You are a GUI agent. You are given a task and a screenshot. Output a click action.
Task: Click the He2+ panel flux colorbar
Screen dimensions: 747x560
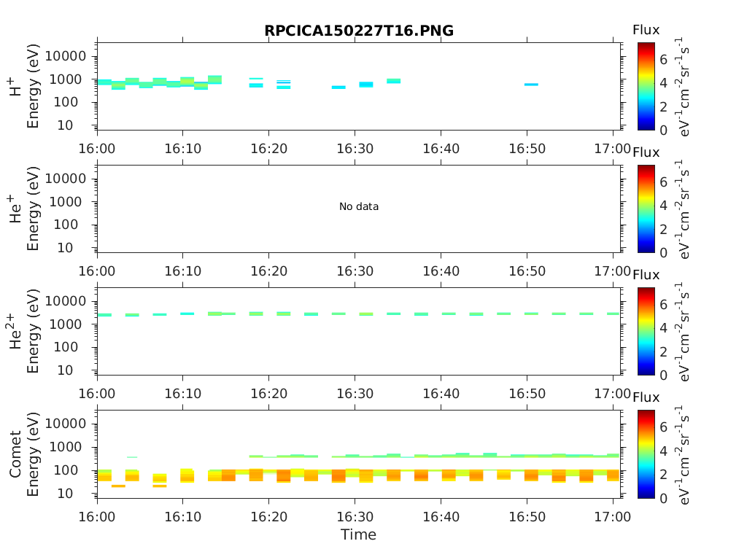point(646,331)
